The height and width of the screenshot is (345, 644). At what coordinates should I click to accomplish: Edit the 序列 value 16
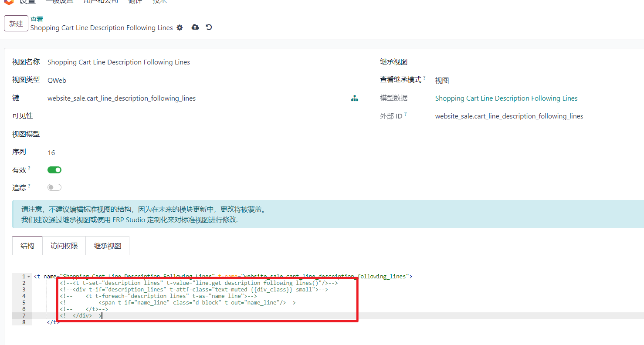pyautogui.click(x=51, y=152)
